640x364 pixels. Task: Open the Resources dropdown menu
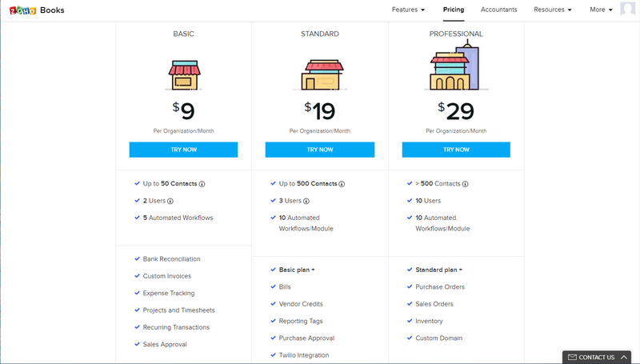553,10
